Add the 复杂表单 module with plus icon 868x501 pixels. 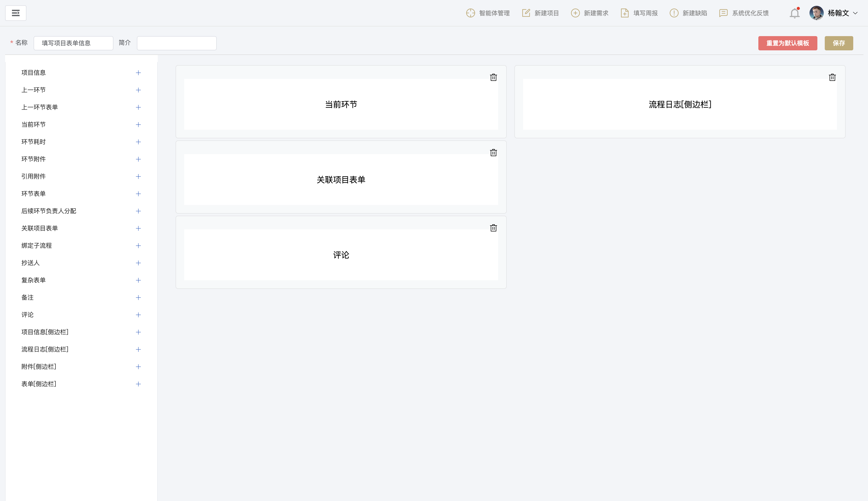point(138,280)
